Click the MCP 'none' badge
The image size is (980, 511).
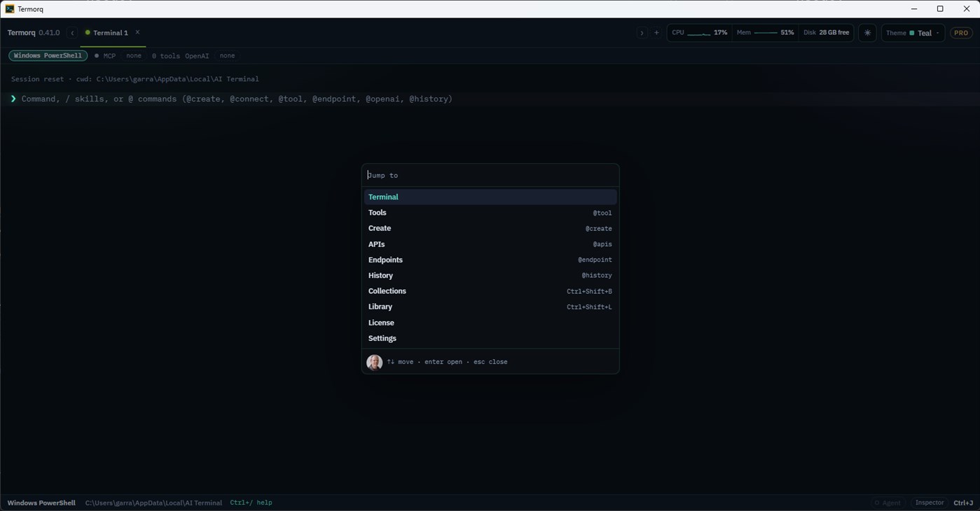pyautogui.click(x=134, y=56)
